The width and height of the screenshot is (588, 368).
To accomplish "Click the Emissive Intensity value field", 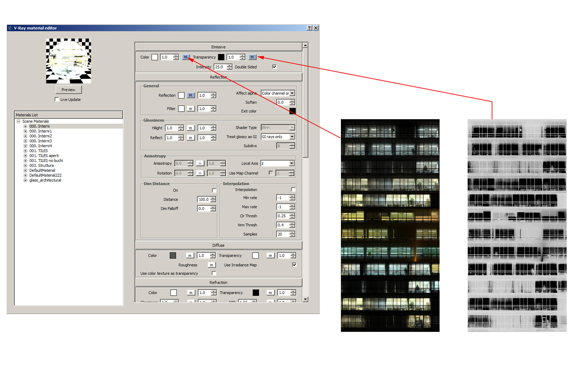I will tap(220, 67).
